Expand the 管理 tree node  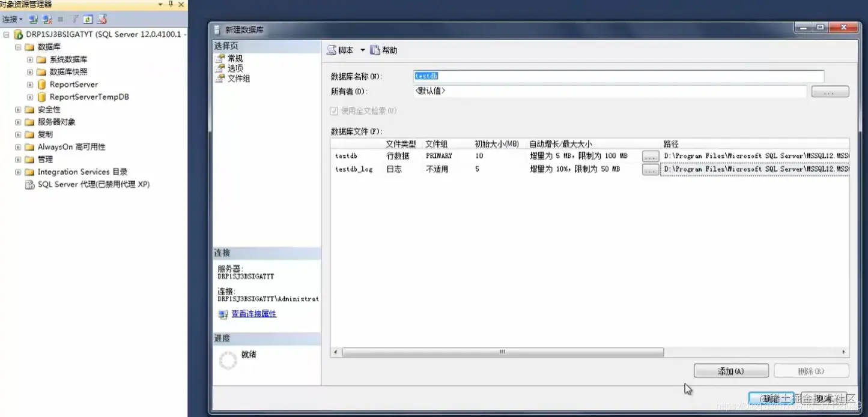pos(18,160)
